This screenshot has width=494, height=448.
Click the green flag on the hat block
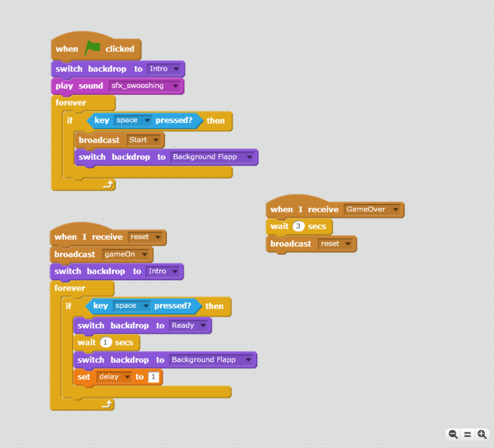coord(92,48)
